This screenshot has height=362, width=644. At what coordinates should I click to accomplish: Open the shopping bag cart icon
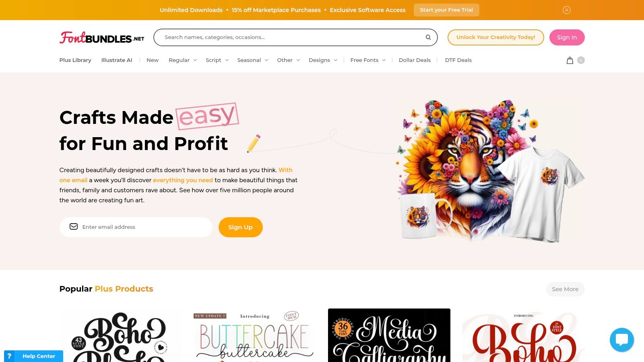[x=570, y=60]
